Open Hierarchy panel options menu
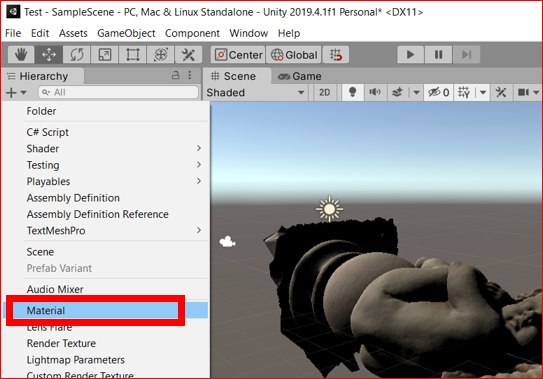The width and height of the screenshot is (543, 379). (x=190, y=75)
